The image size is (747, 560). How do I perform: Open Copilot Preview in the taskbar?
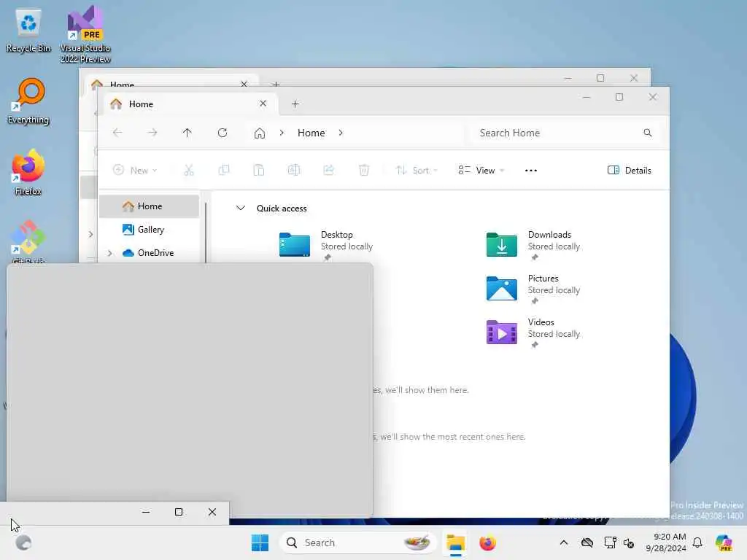pos(724,542)
